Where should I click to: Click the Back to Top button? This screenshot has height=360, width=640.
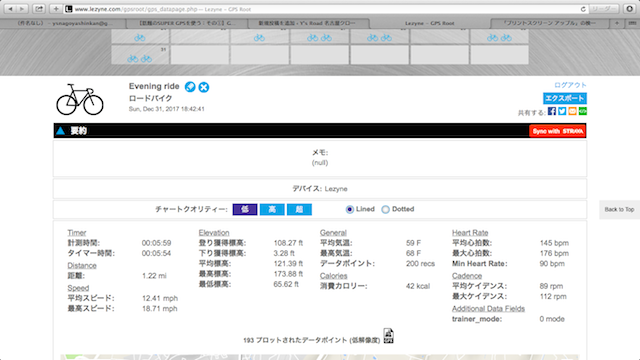click(x=619, y=209)
